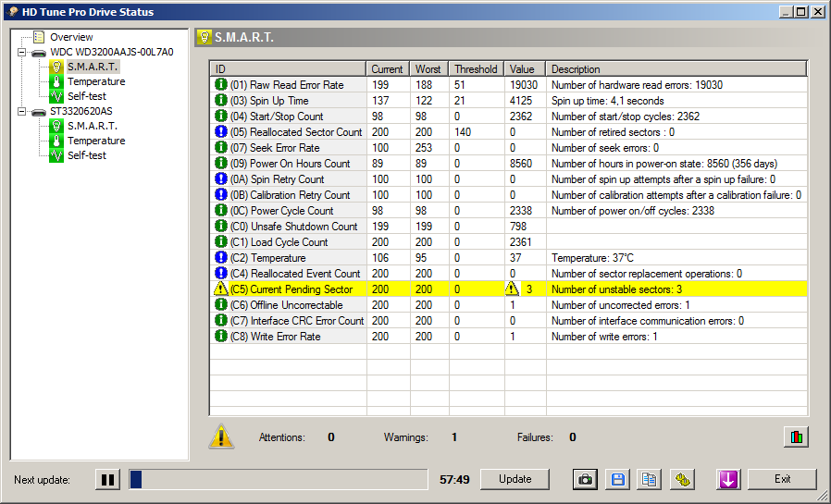Open Self-test under WDC drive

click(86, 96)
